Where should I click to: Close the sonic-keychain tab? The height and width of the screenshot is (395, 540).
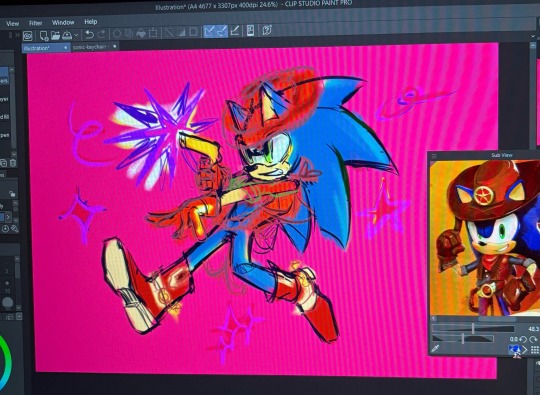coord(114,46)
